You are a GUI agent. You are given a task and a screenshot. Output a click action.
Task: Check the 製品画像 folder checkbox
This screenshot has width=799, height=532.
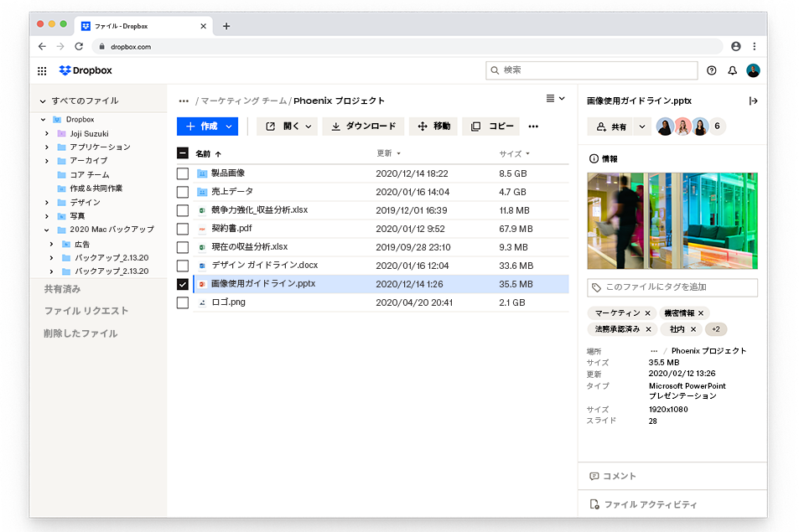coord(182,173)
